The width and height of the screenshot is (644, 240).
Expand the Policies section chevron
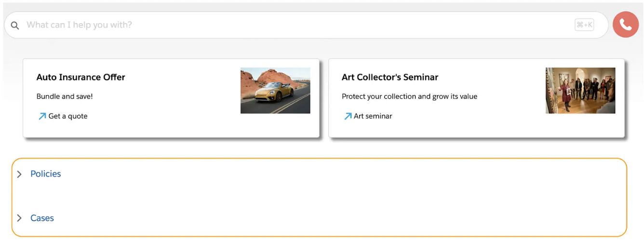19,174
